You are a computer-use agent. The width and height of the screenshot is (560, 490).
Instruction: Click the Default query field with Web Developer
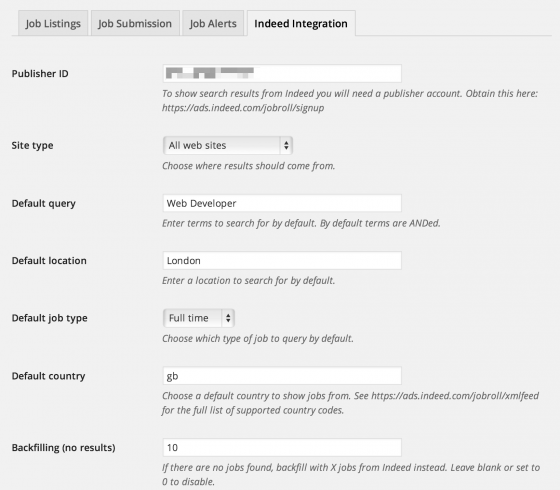[x=282, y=203]
